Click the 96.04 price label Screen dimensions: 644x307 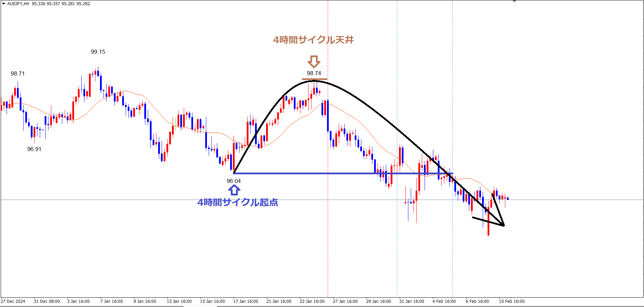[234, 181]
